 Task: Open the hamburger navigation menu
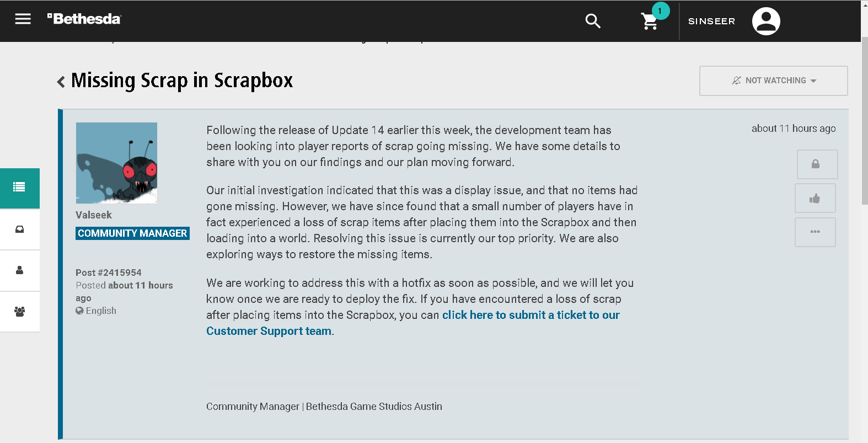[23, 19]
